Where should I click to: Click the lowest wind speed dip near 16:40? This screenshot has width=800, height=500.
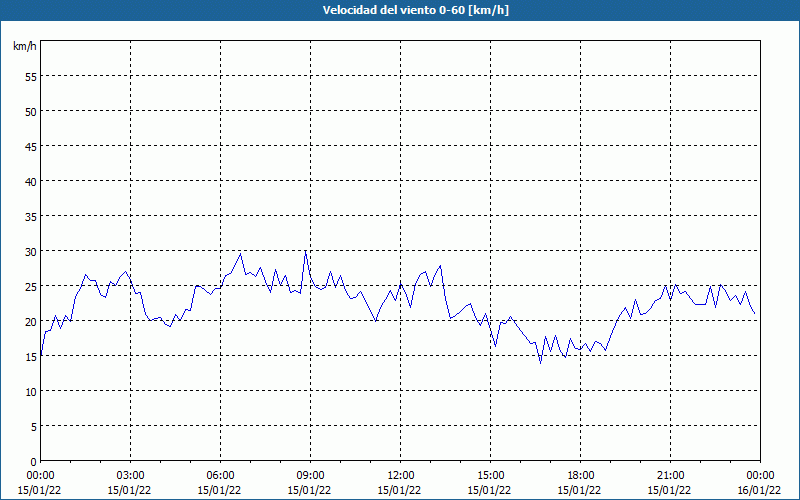540,363
